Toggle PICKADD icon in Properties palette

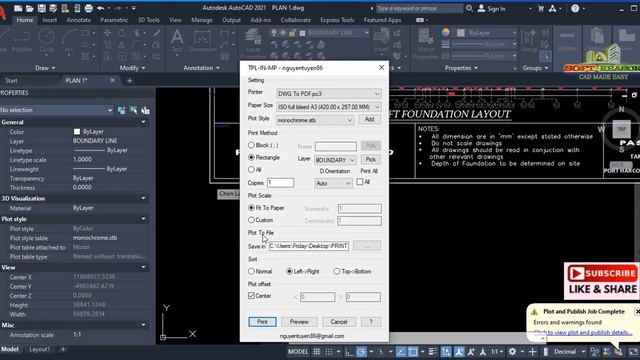[121, 110]
